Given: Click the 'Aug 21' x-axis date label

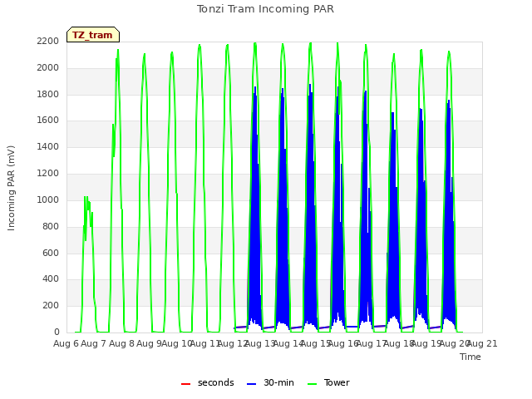Looking at the screenshot, I should pyautogui.click(x=482, y=343).
